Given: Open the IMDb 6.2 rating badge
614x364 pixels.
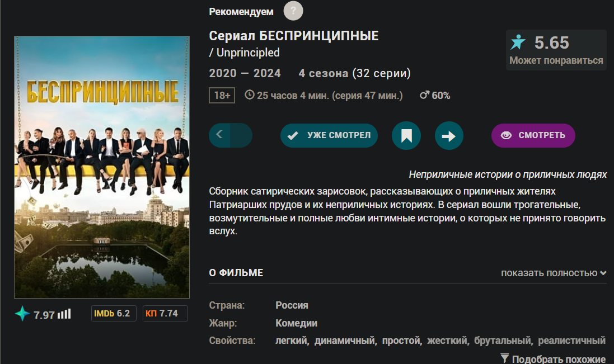Looking at the screenshot, I should (113, 314).
